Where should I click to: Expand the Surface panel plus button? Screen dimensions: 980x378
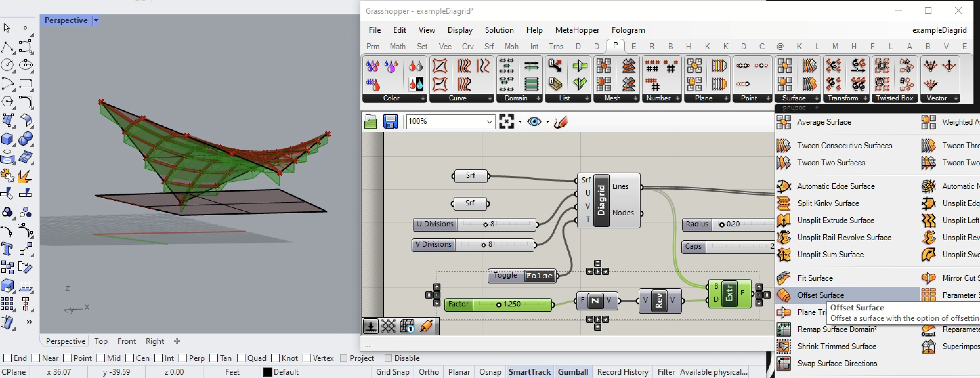pyautogui.click(x=817, y=98)
